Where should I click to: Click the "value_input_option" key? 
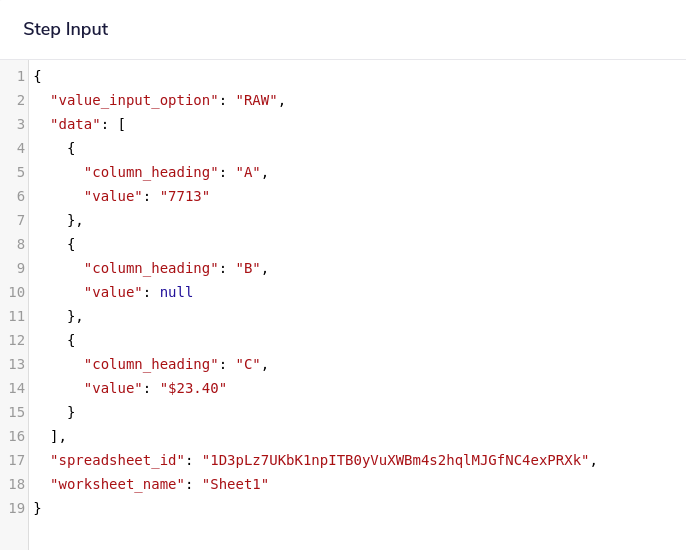pos(134,100)
